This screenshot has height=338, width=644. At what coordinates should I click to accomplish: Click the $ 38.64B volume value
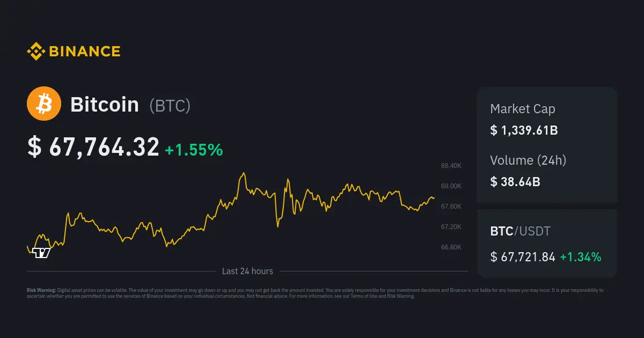515,182
